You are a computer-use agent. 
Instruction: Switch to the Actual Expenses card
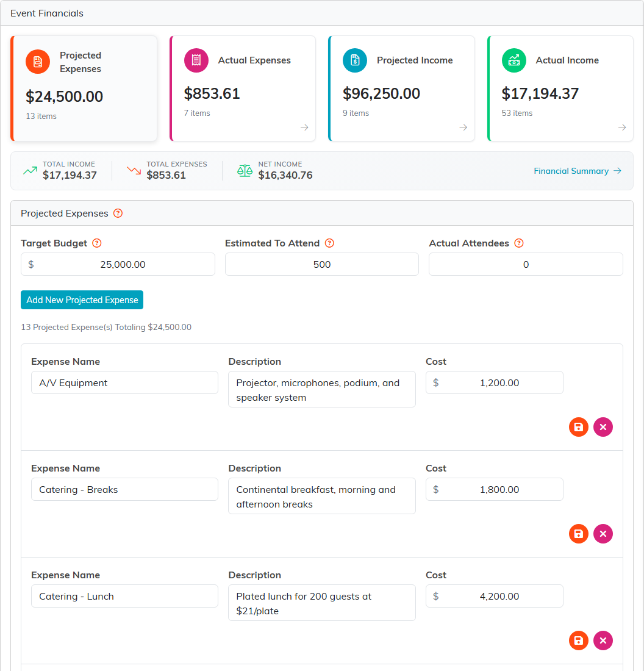[243, 88]
